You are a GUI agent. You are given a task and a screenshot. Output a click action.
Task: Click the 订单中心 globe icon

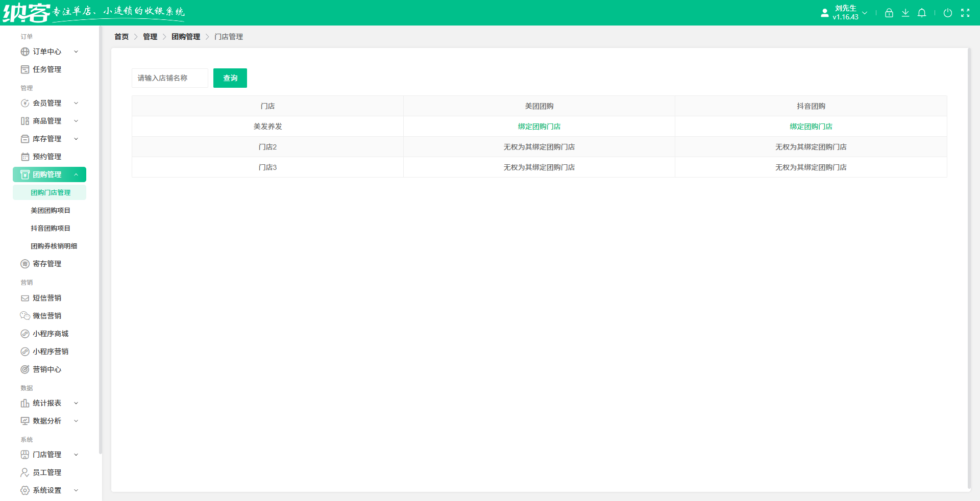pyautogui.click(x=25, y=52)
